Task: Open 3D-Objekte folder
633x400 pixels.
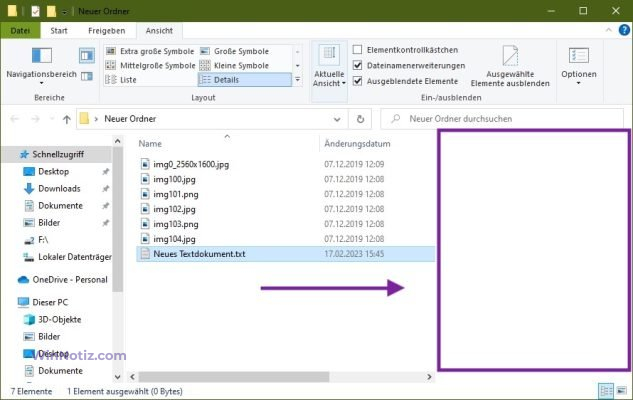Action: (x=59, y=319)
